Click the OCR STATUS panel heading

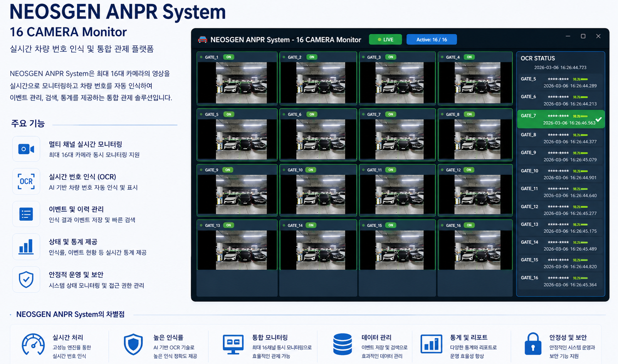click(x=538, y=58)
